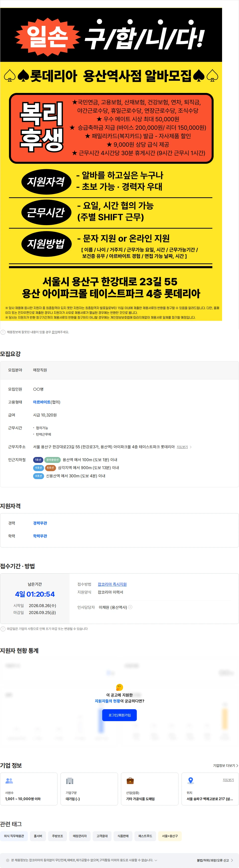Click the 기타 가공식품 도매업 industry text
Screen dimensions: 239x868
point(140,799)
